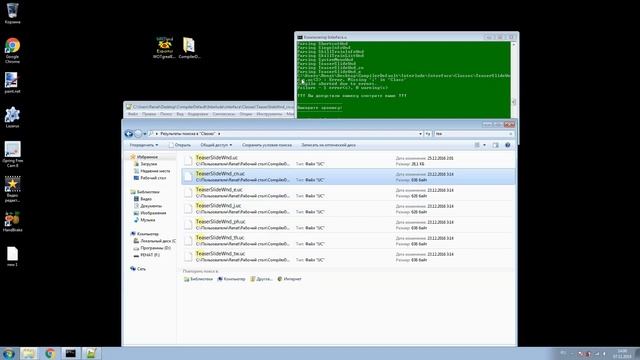
Task: Select the 'new 1' file on the desktop
Action: 12,256
